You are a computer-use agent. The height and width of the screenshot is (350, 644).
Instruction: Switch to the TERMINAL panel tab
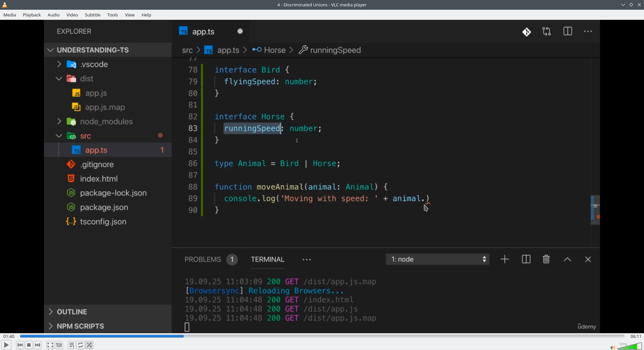[268, 259]
